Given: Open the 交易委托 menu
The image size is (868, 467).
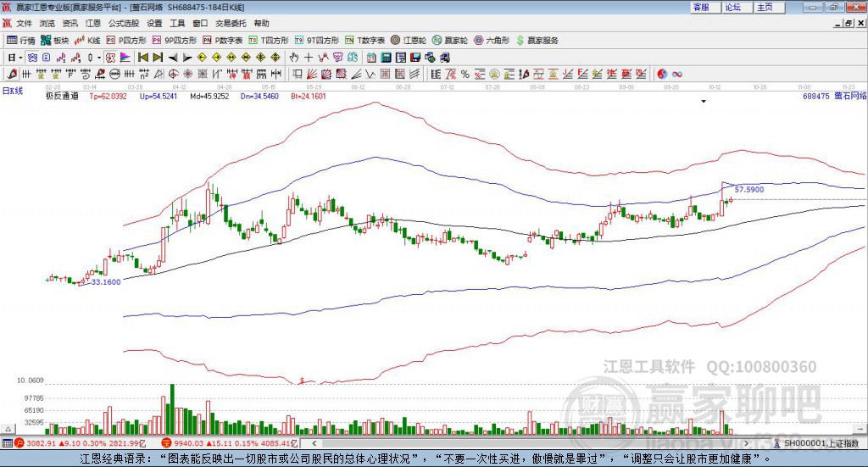Looking at the screenshot, I should (x=231, y=23).
